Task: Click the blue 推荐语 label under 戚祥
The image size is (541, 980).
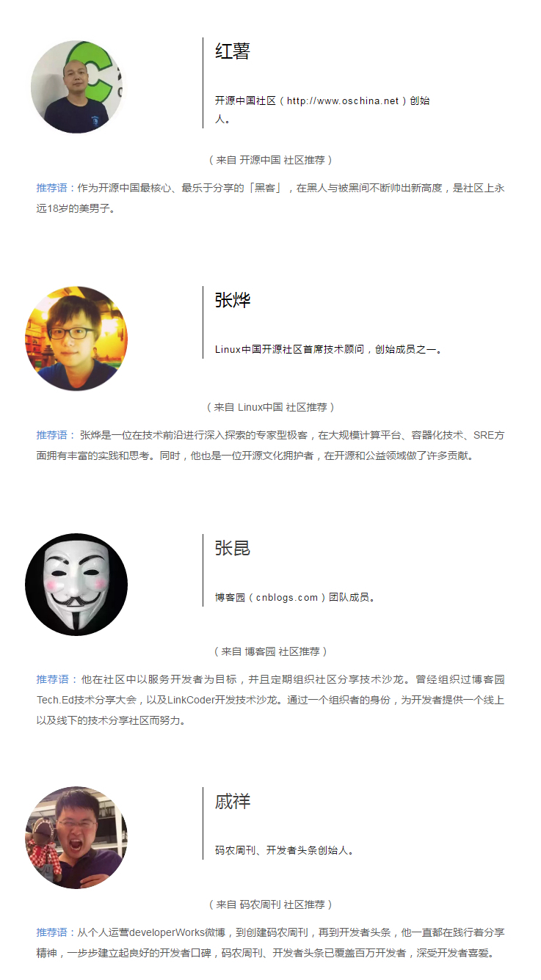Action: coord(52,933)
